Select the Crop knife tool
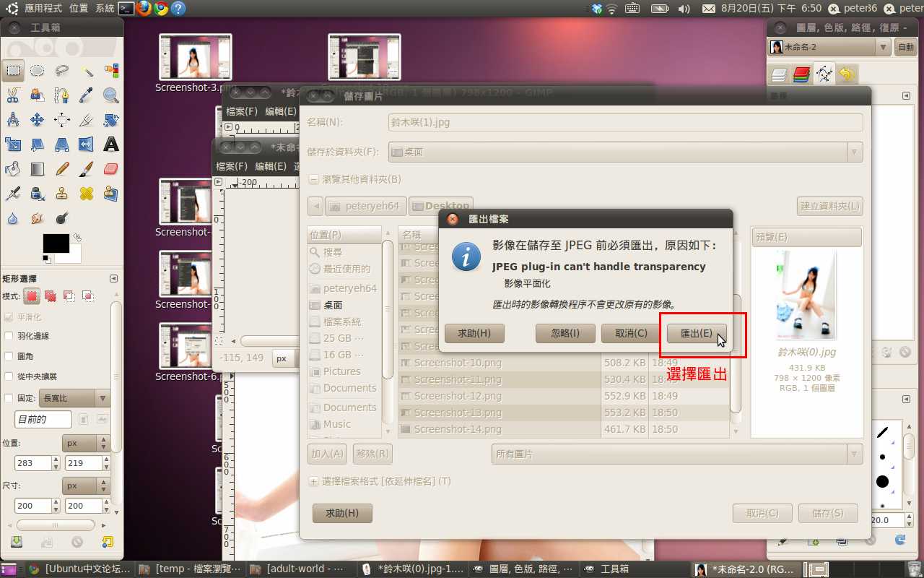 point(87,120)
